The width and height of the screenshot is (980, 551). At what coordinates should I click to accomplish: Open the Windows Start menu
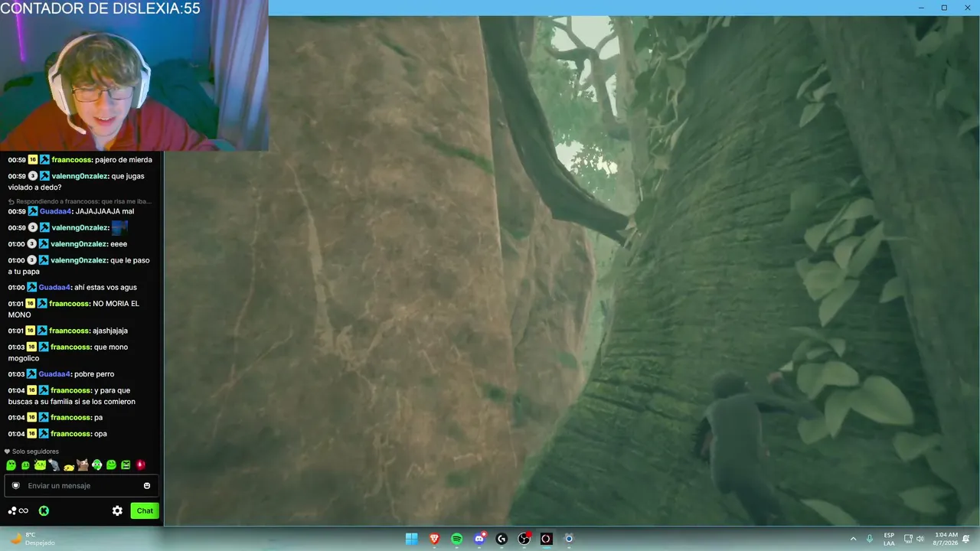(412, 539)
